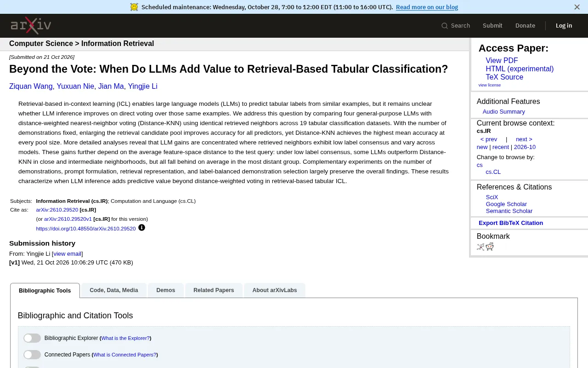Download TeX Source
Viewport: 588px width, 368px height.
pos(504,77)
